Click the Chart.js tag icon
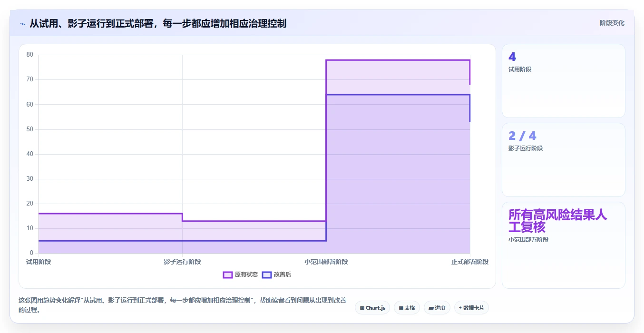The image size is (644, 333). coord(362,308)
